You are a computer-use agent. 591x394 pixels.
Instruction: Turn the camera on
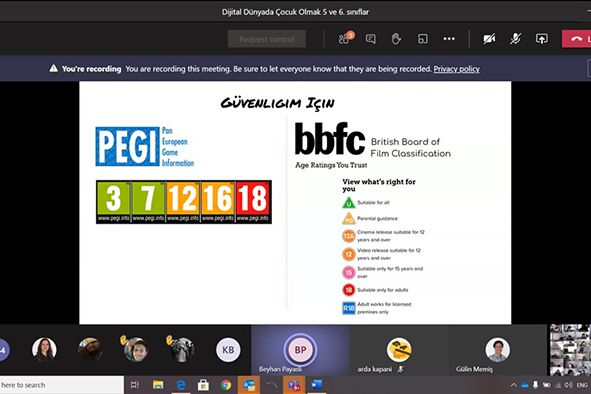tap(489, 39)
